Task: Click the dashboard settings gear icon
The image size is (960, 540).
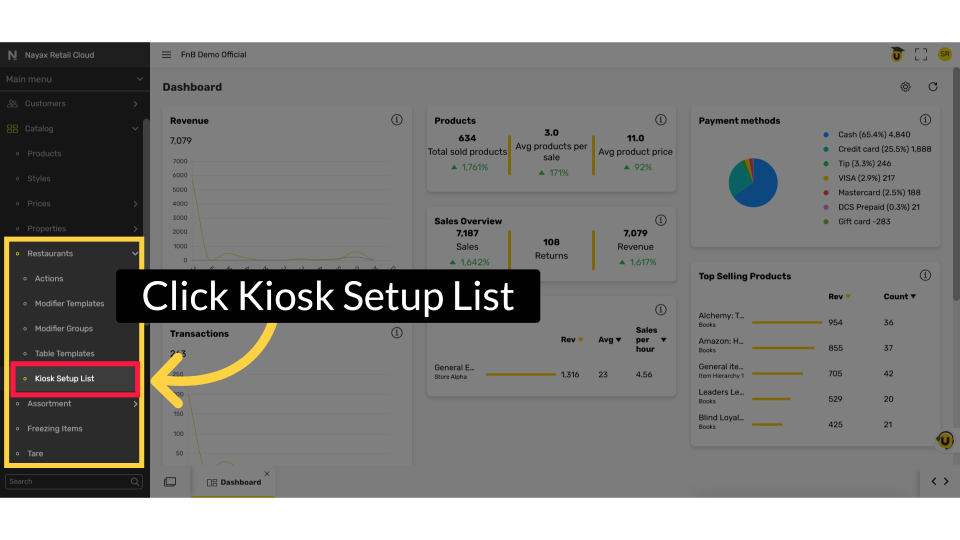Action: [905, 87]
